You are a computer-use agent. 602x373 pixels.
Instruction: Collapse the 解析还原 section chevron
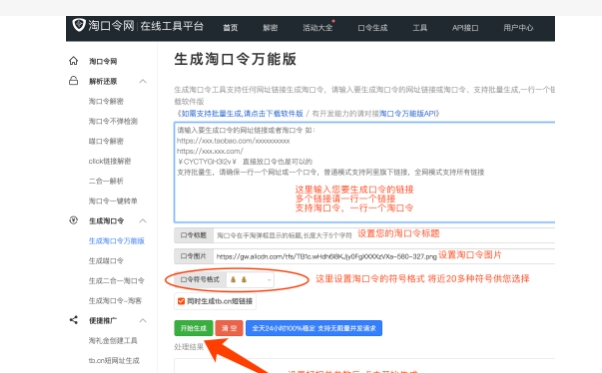(x=143, y=81)
